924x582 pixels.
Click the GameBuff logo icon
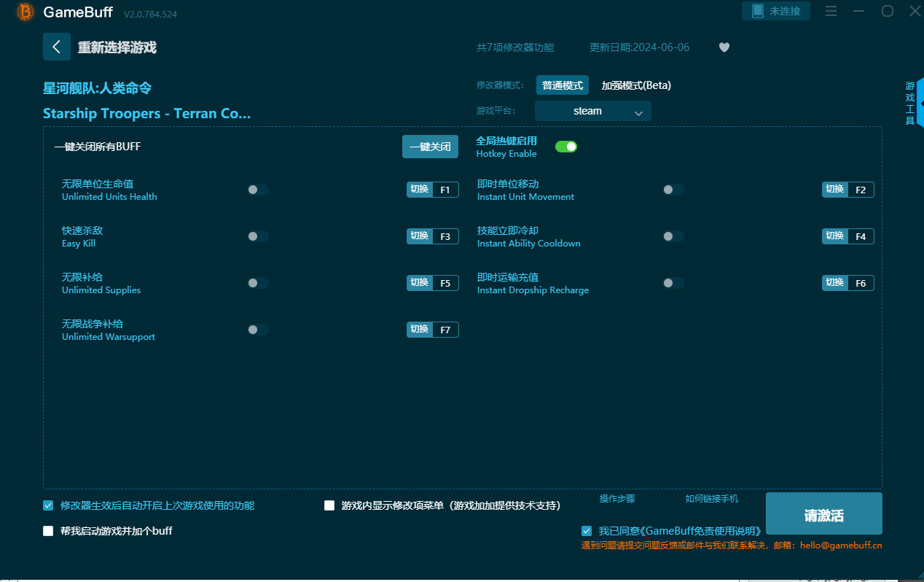point(26,12)
